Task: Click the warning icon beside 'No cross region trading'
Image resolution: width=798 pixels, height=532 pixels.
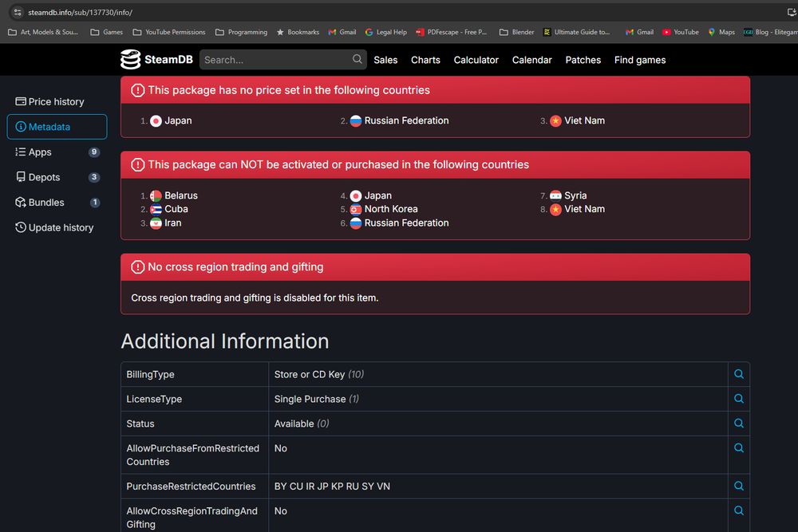Action: (137, 267)
